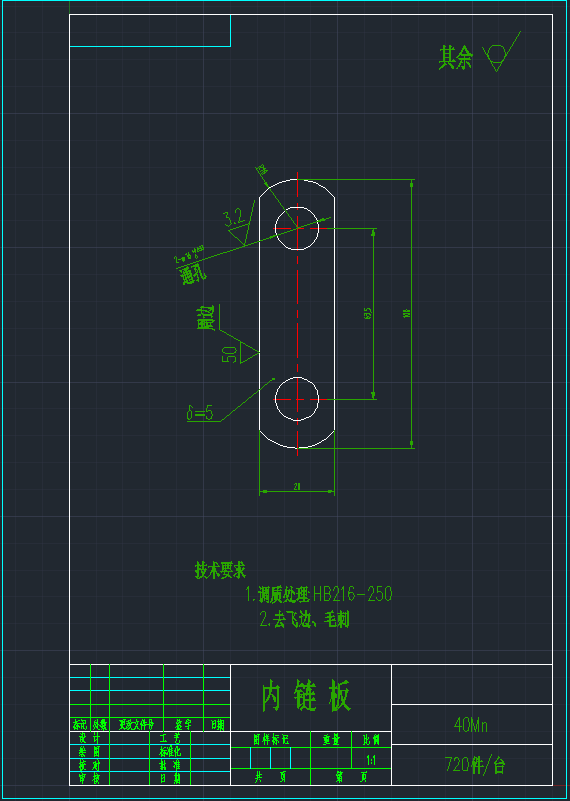The width and height of the screenshot is (570, 801).
Task: Select the 比例 header cell
Action: (371, 739)
